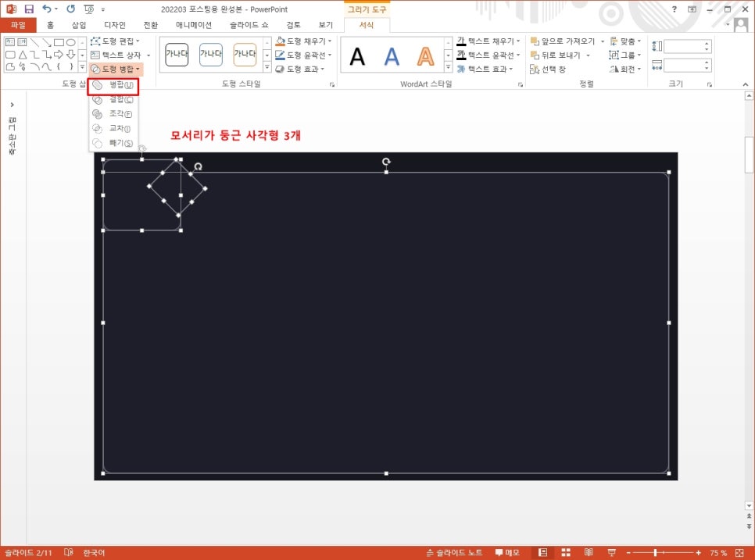Choose 교차(I) from merge shapes menu
This screenshot has width=755, height=560.
113,128
